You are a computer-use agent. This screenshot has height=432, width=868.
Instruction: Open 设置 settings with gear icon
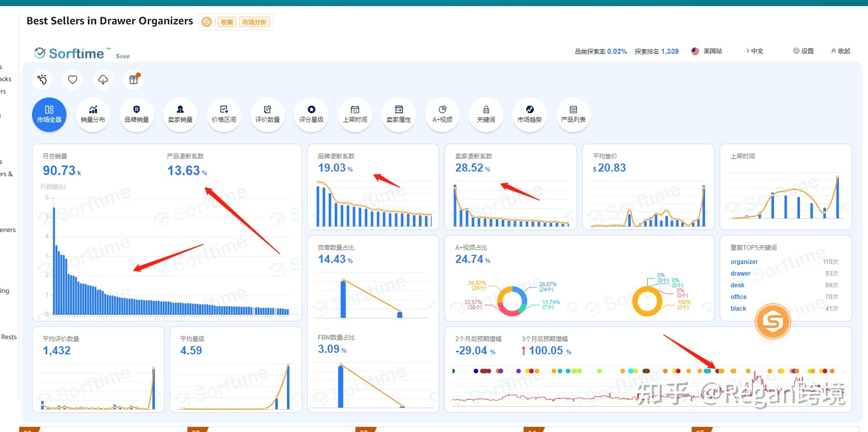pos(803,51)
